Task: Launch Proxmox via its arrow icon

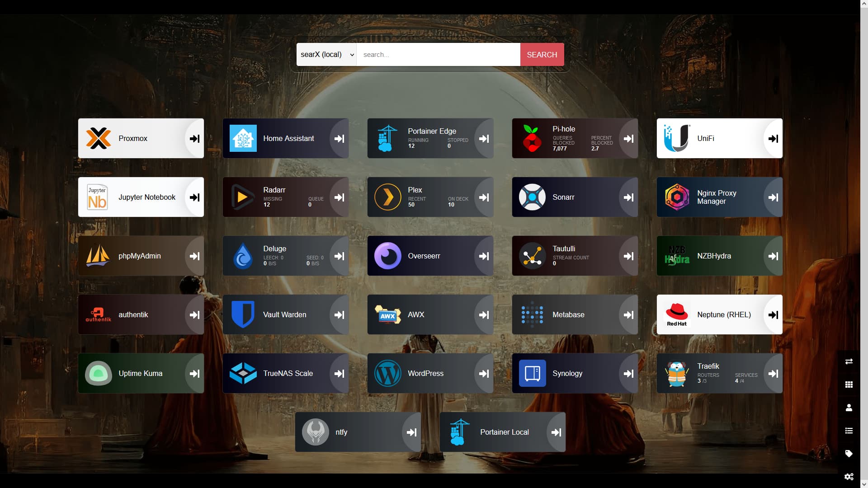Action: pyautogui.click(x=194, y=138)
